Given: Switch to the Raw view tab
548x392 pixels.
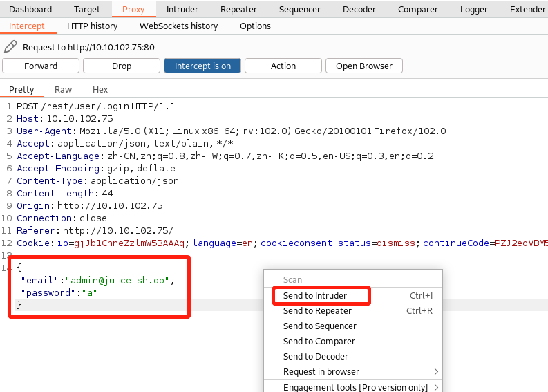Looking at the screenshot, I should click(63, 89).
